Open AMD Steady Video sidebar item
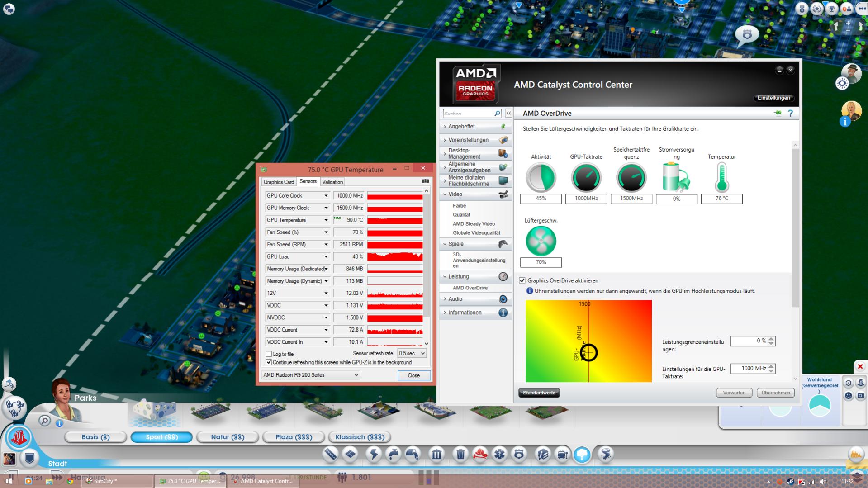Screen dimensions: 868x488 coord(474,224)
